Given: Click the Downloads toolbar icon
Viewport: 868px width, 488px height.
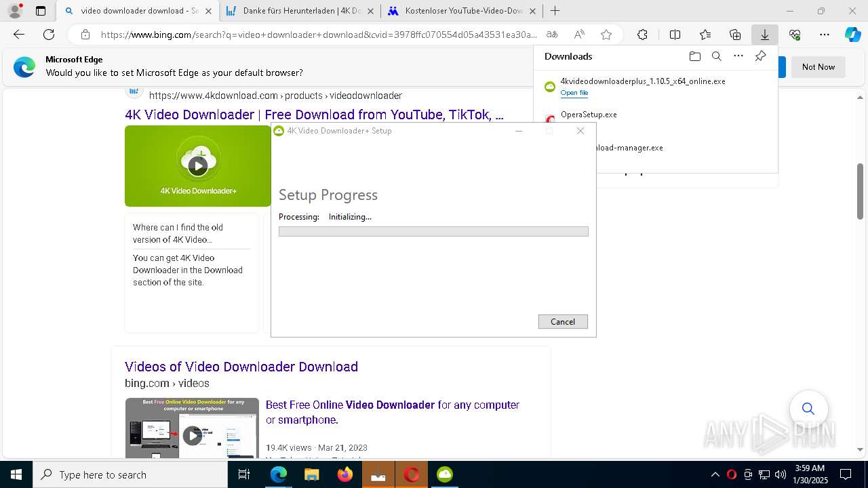Looking at the screenshot, I should [x=765, y=35].
